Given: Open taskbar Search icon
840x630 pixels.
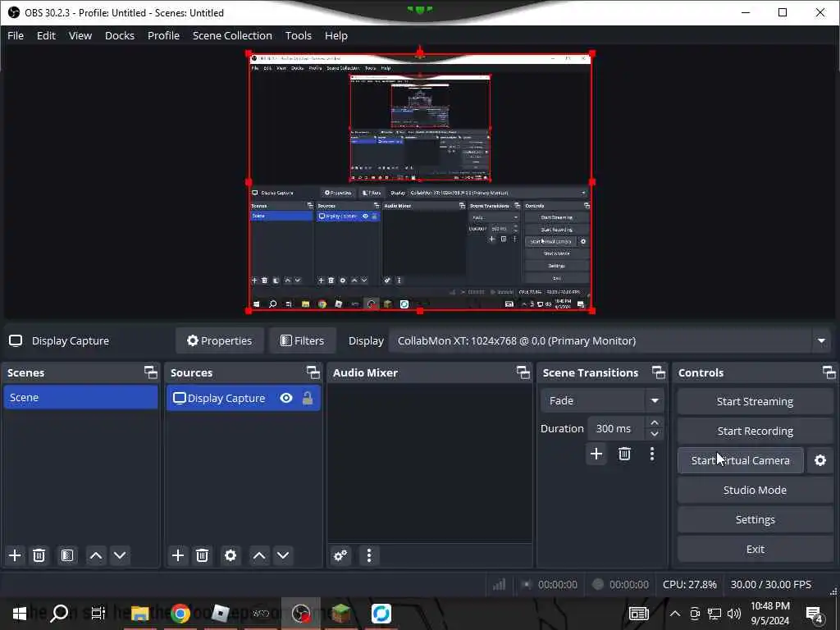Looking at the screenshot, I should click(59, 614).
